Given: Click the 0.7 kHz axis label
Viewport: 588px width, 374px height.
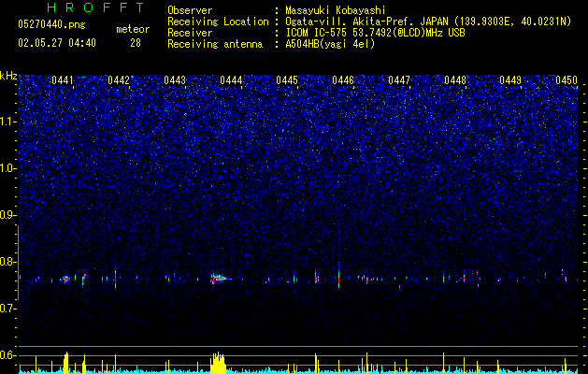Looking at the screenshot, I should [7, 309].
